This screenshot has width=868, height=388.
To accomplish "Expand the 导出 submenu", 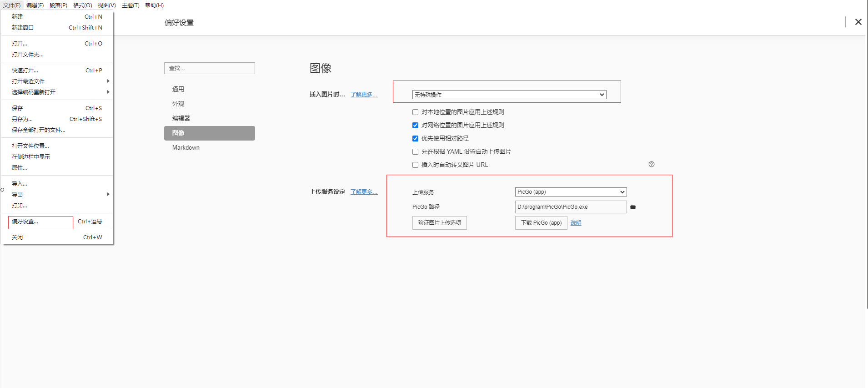I will pyautogui.click(x=57, y=194).
